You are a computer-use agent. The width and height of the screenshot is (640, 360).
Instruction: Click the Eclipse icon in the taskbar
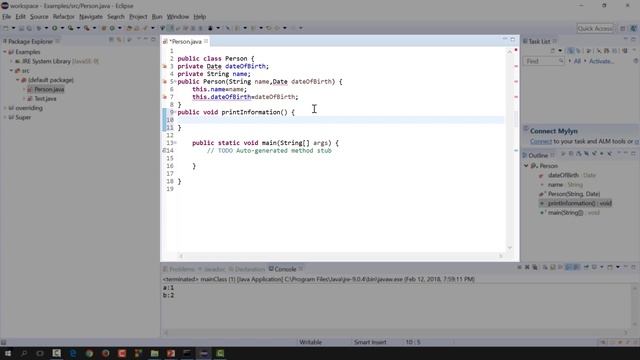click(204, 353)
